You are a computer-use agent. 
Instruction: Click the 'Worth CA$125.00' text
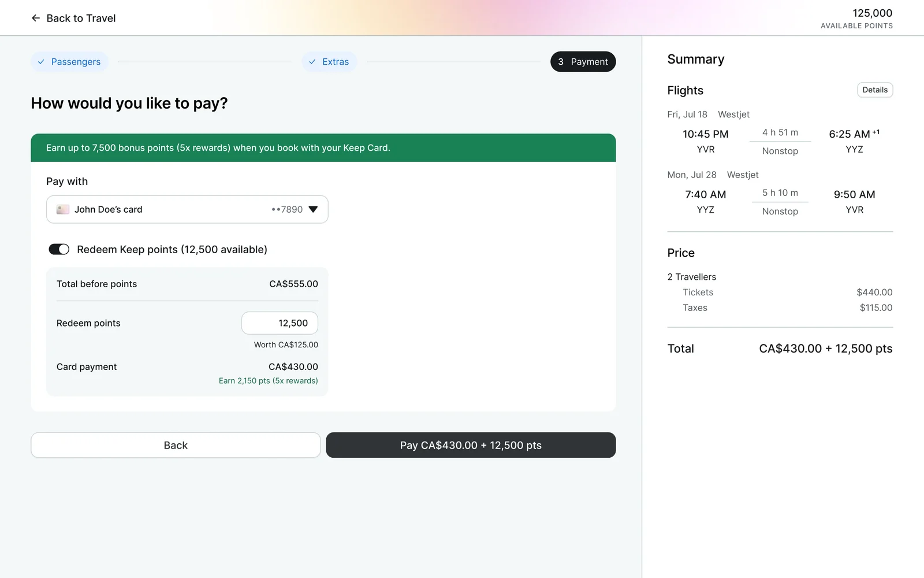(286, 344)
